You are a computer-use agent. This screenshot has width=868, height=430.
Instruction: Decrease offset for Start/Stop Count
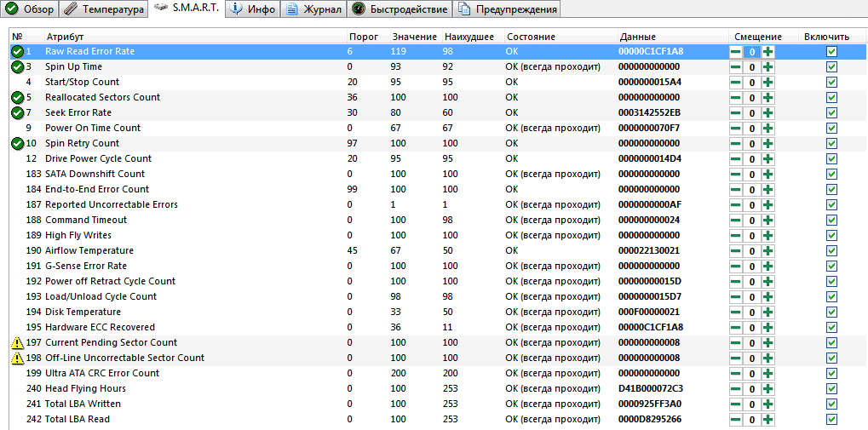(x=735, y=83)
